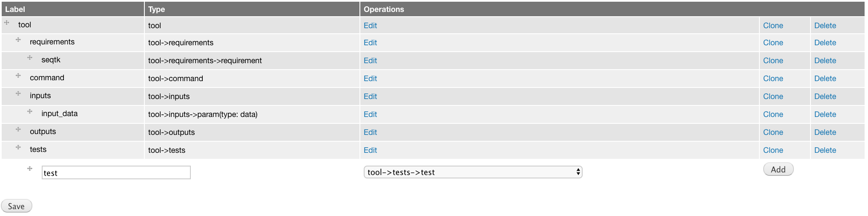Click the drag handle beside inputs

point(18,93)
